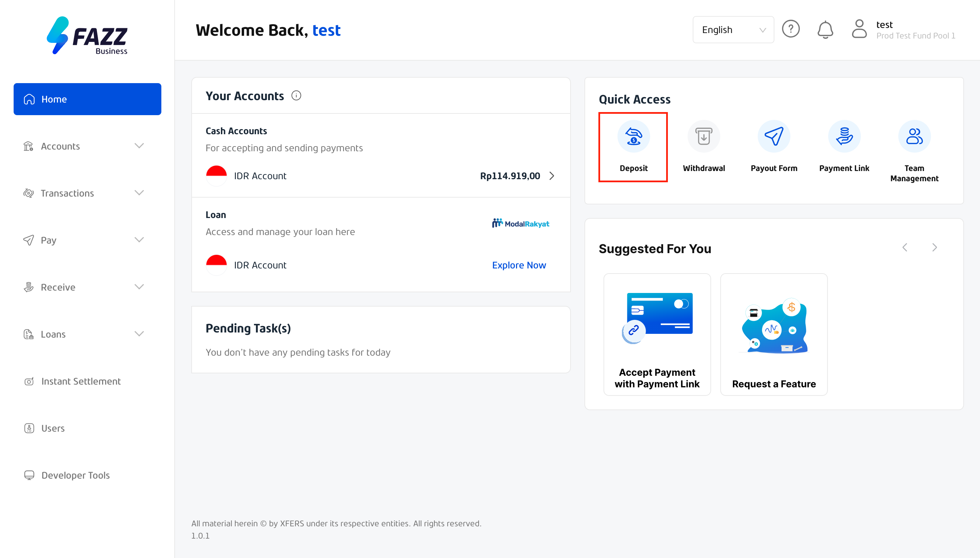Click the Explore Now link
The width and height of the screenshot is (980, 558).
click(x=518, y=265)
